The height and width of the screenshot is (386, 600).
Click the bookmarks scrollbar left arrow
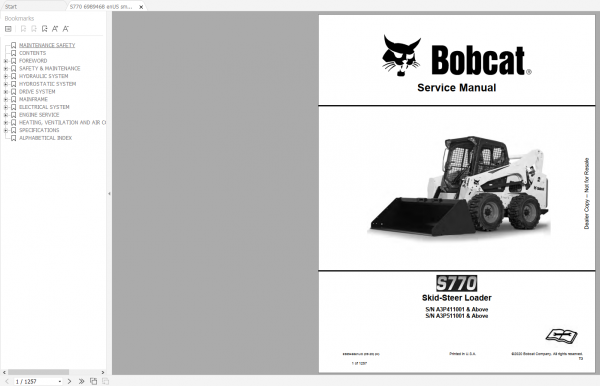(4, 372)
